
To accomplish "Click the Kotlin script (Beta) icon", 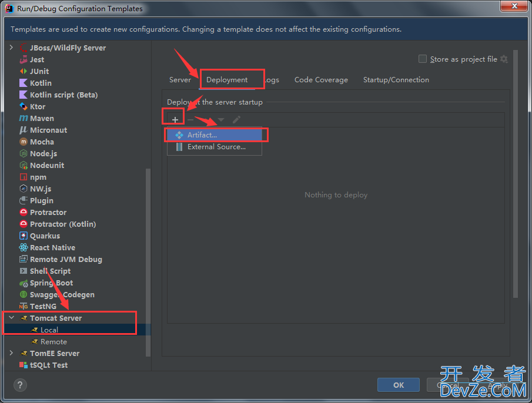I will [x=23, y=95].
